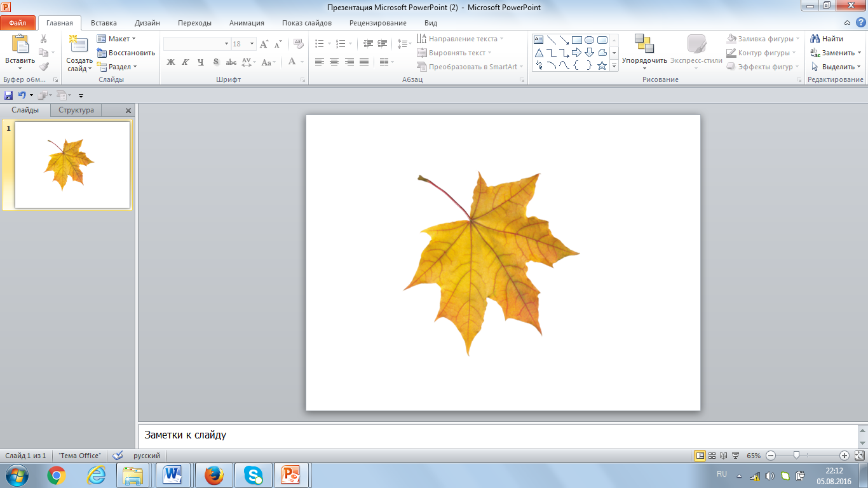Select slide 1 thumbnail in Слайды pane

pos(72,165)
